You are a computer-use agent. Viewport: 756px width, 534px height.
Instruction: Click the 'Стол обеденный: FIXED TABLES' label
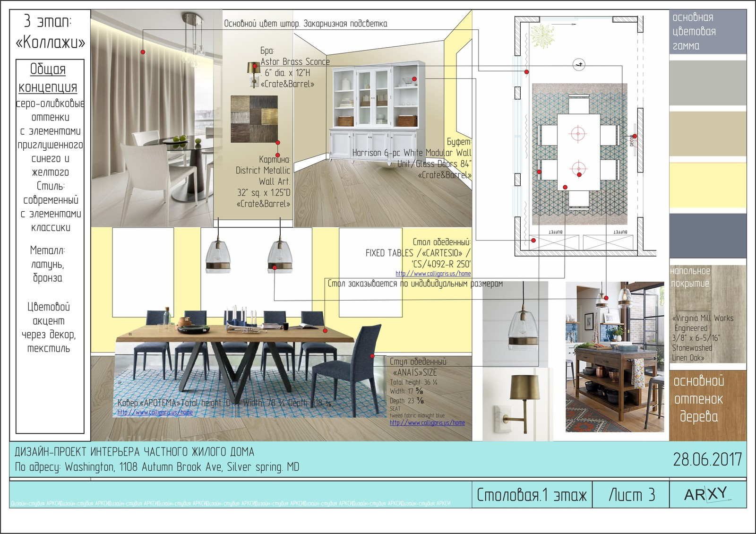418,253
